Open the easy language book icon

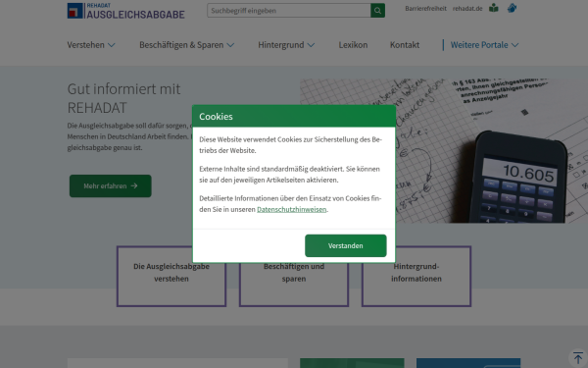(x=494, y=8)
